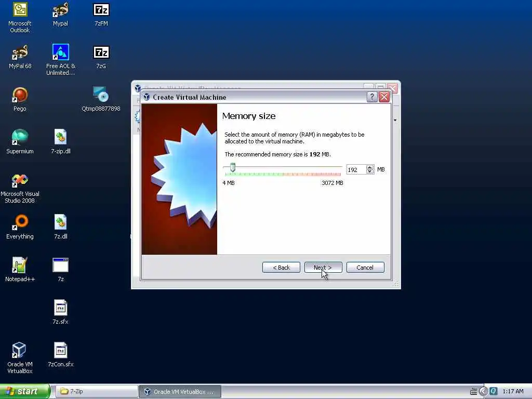
Task: Select the Oracle VM VirtualBox desktop shortcut
Action: [x=20, y=358]
